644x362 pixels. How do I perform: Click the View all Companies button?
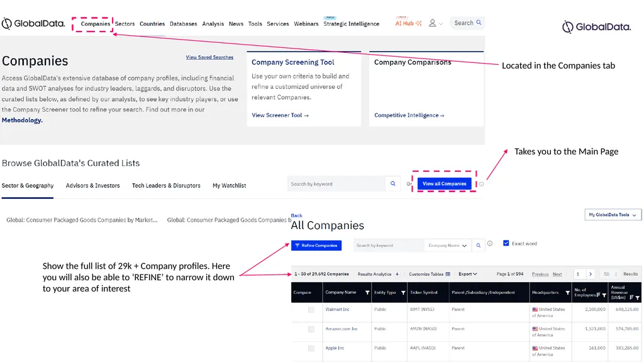(445, 183)
